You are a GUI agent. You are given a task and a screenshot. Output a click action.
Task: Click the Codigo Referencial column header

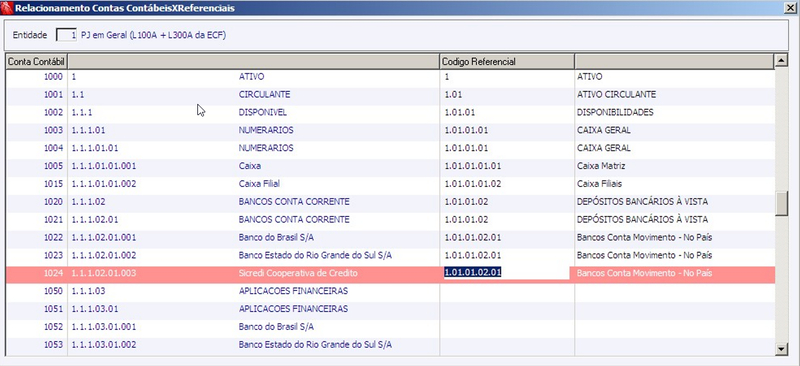507,62
